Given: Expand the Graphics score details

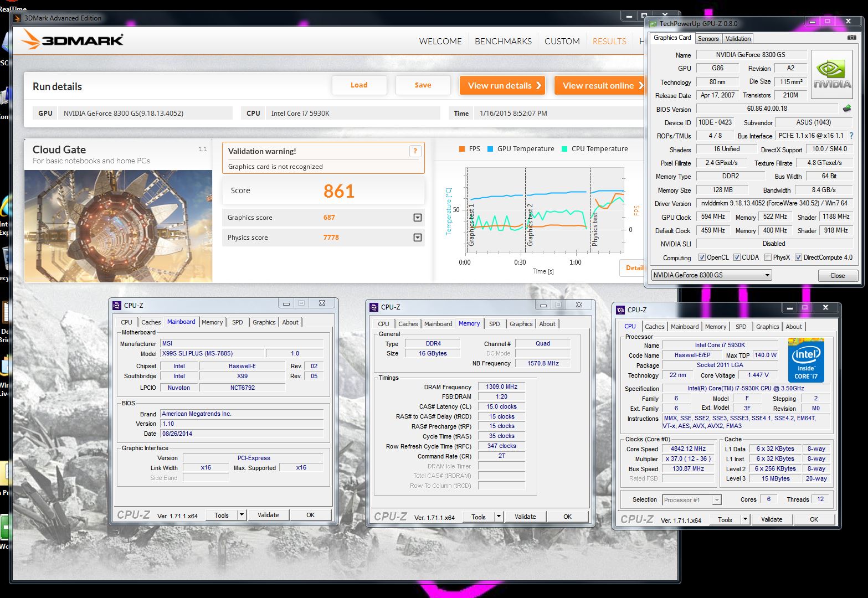Looking at the screenshot, I should 418,218.
